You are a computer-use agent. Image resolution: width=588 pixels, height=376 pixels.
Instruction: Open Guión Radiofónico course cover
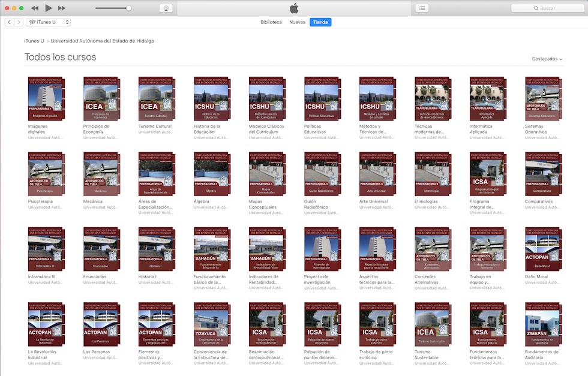(x=322, y=174)
